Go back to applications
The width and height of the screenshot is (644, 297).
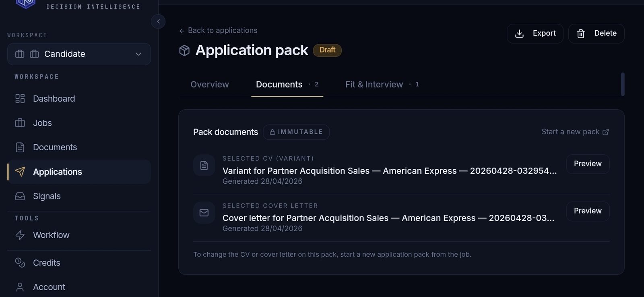click(x=218, y=30)
